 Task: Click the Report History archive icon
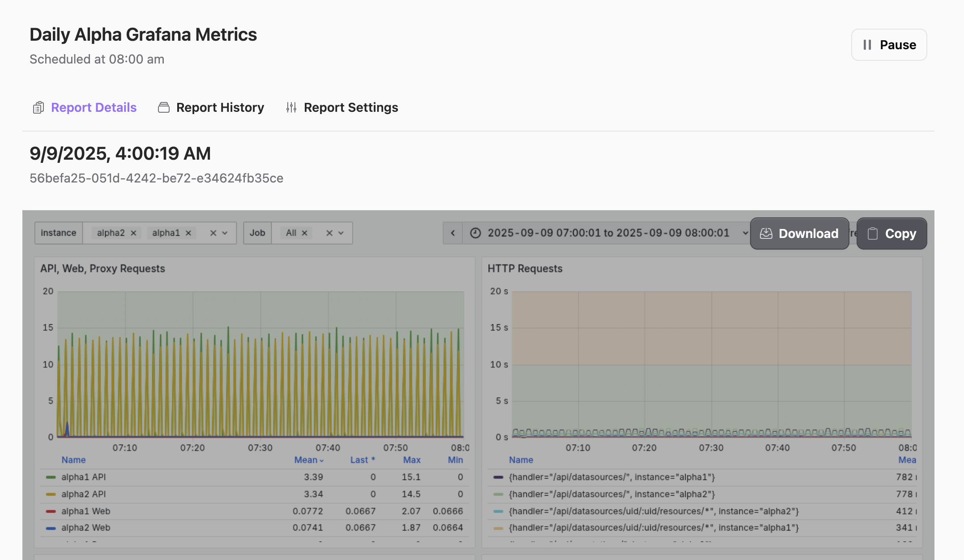point(164,107)
